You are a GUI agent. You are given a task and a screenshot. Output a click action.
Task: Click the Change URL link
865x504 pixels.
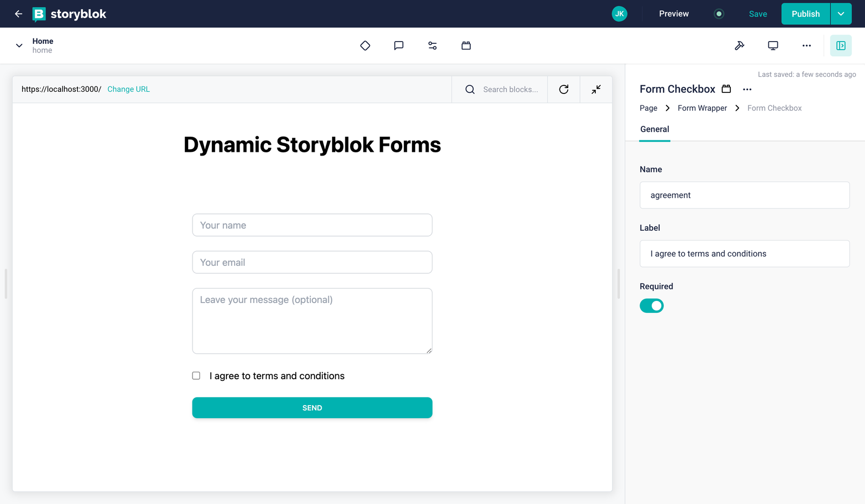[129, 90]
